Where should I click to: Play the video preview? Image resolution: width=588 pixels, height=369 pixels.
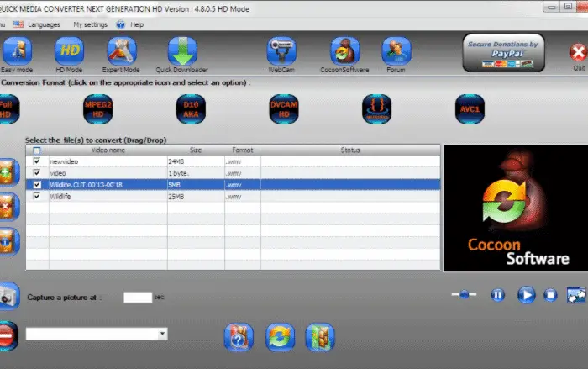(x=526, y=295)
